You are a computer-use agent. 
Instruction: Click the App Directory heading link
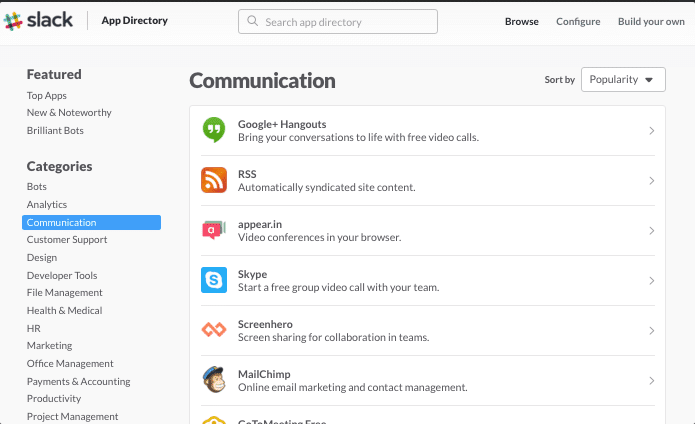click(x=135, y=20)
